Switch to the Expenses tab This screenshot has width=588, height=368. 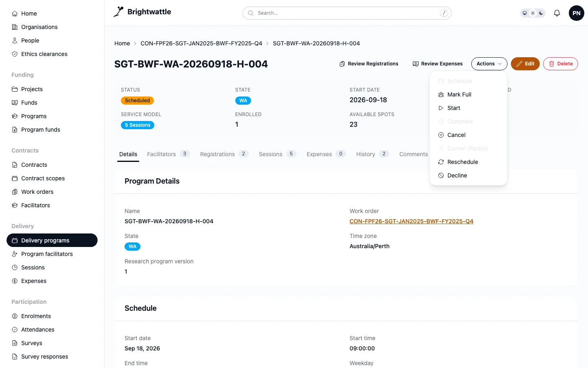(326, 154)
